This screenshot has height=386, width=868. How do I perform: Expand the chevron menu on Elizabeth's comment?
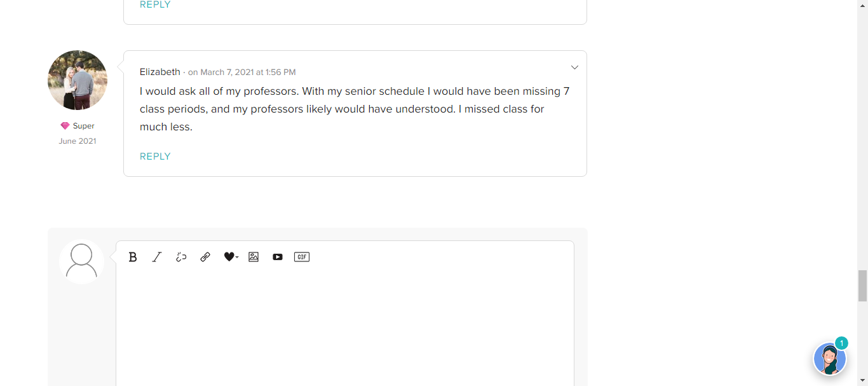pyautogui.click(x=574, y=67)
